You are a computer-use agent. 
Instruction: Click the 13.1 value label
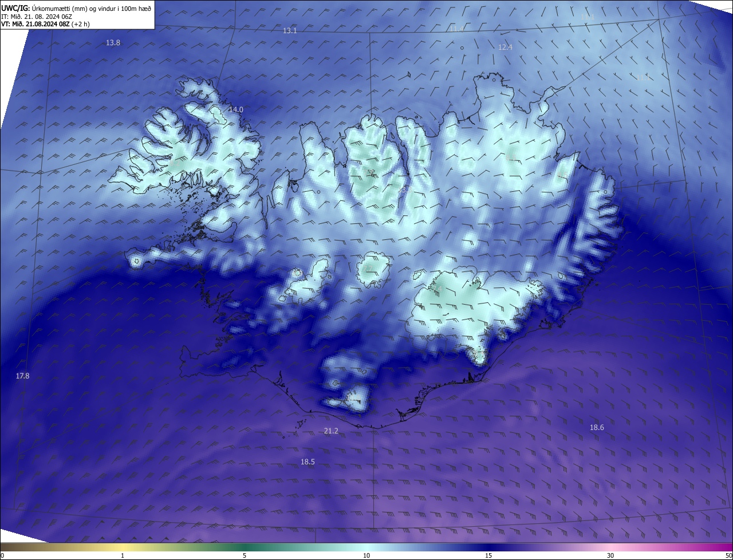click(290, 30)
